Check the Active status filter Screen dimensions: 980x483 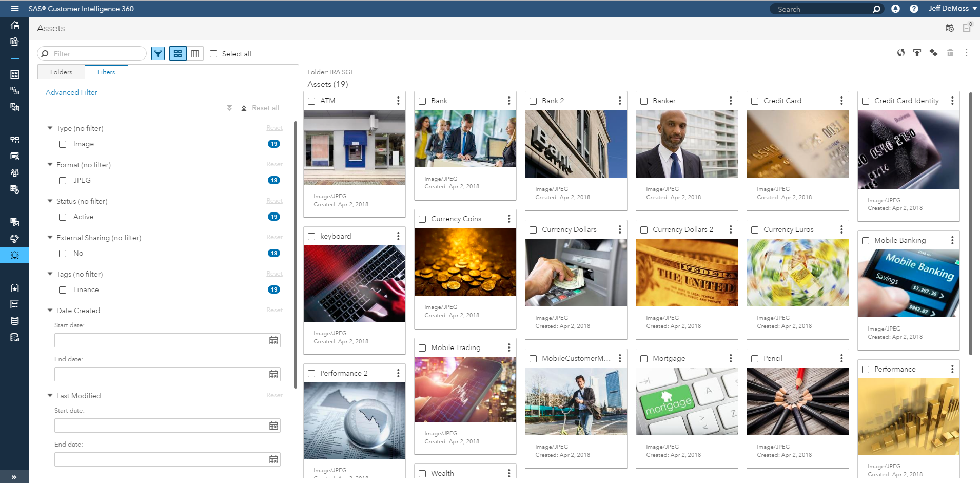[x=63, y=217]
